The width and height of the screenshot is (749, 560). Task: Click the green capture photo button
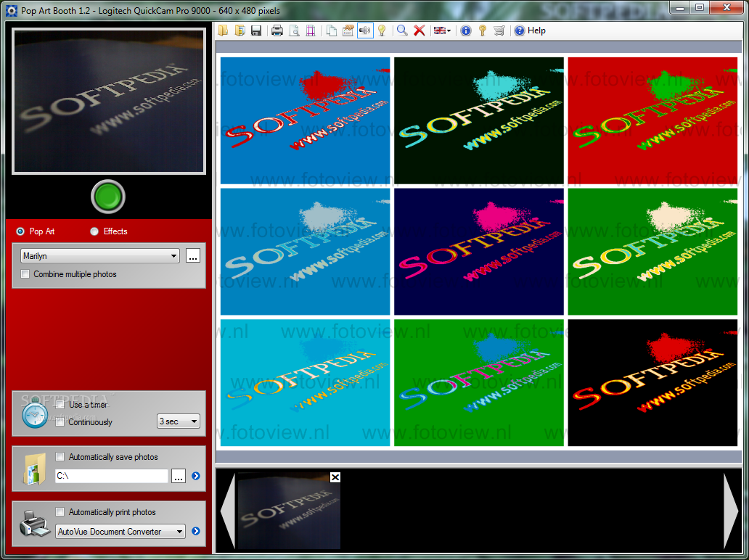(108, 196)
